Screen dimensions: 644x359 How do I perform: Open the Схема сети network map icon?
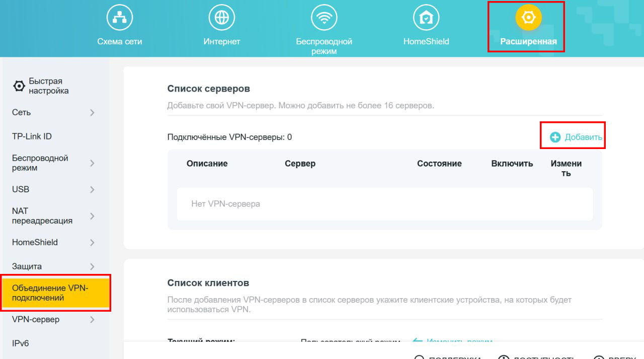coord(119,19)
